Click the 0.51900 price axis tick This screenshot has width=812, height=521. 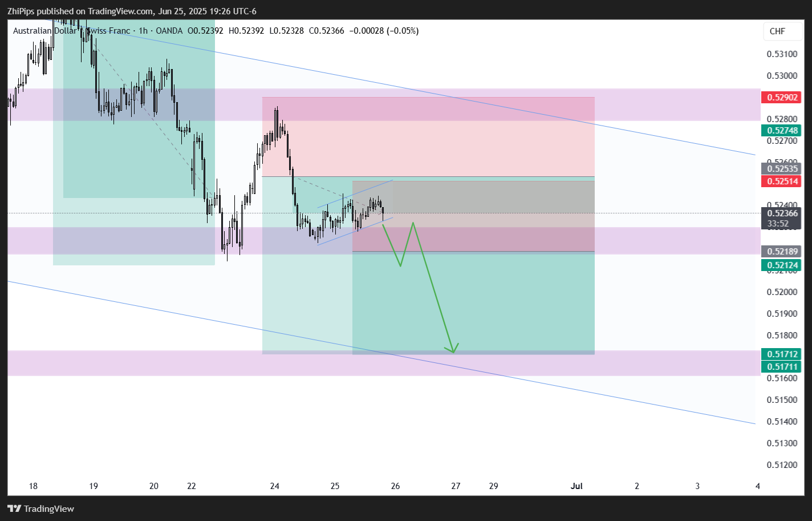[x=782, y=314]
